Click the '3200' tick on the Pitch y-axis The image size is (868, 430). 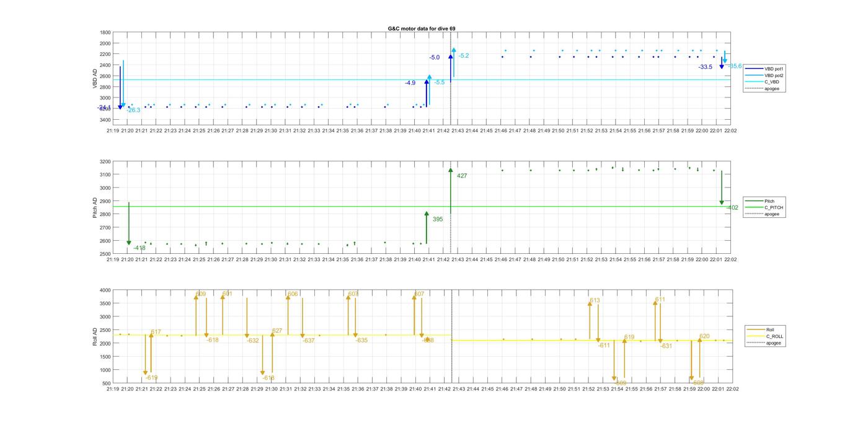105,161
